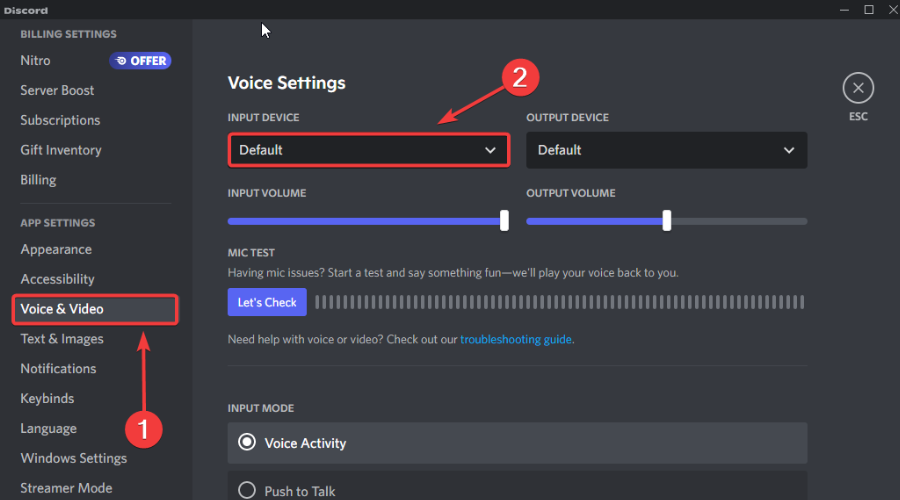The height and width of the screenshot is (500, 900).
Task: Open Appearance settings
Action: click(56, 249)
